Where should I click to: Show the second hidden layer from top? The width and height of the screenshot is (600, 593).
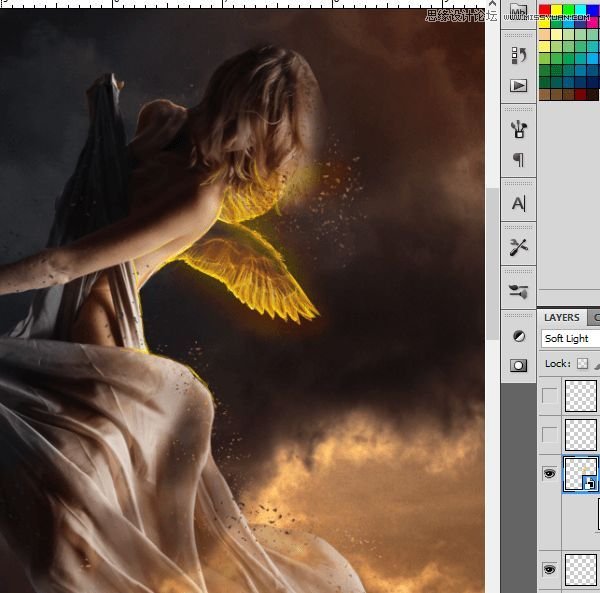point(549,434)
